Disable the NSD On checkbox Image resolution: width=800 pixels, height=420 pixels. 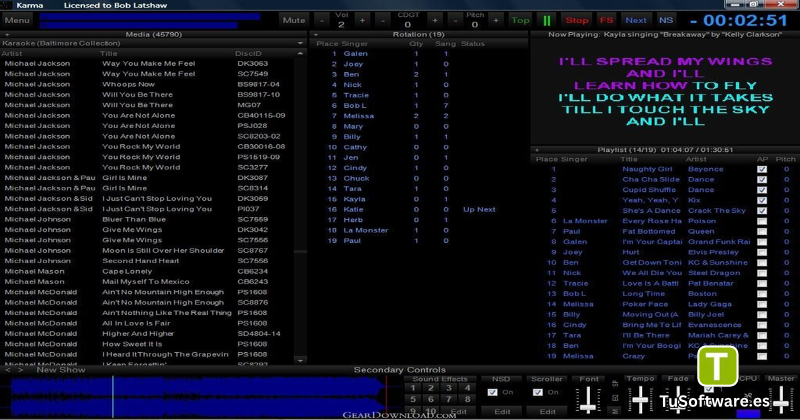coord(492,392)
